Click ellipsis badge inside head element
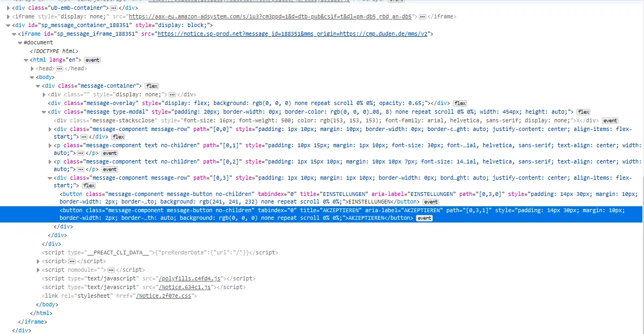This screenshot has width=644, height=334. [60, 69]
